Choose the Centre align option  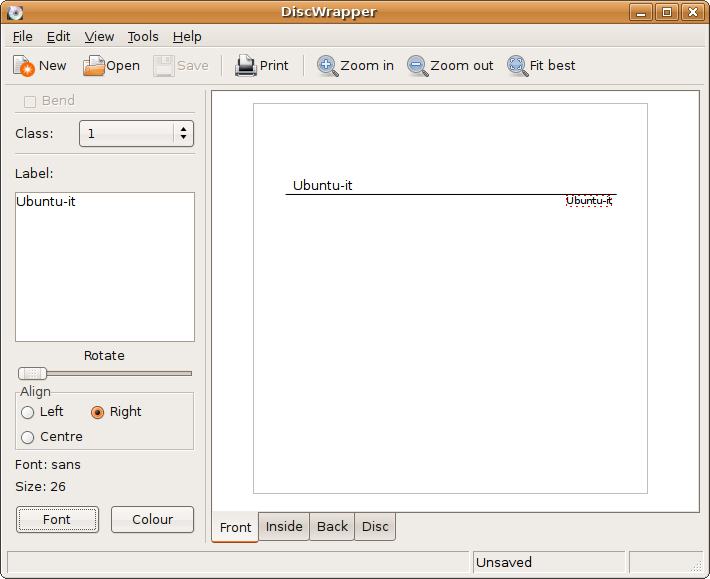28,437
